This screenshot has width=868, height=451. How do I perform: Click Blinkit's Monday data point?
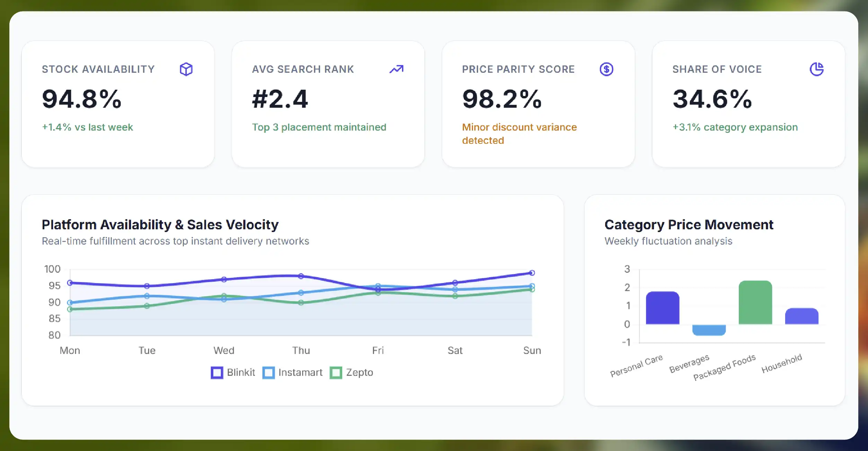pyautogui.click(x=70, y=283)
